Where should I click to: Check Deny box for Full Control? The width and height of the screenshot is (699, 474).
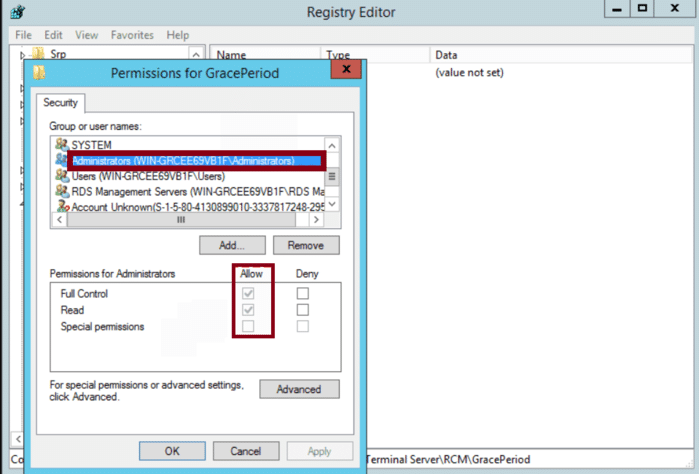[303, 293]
